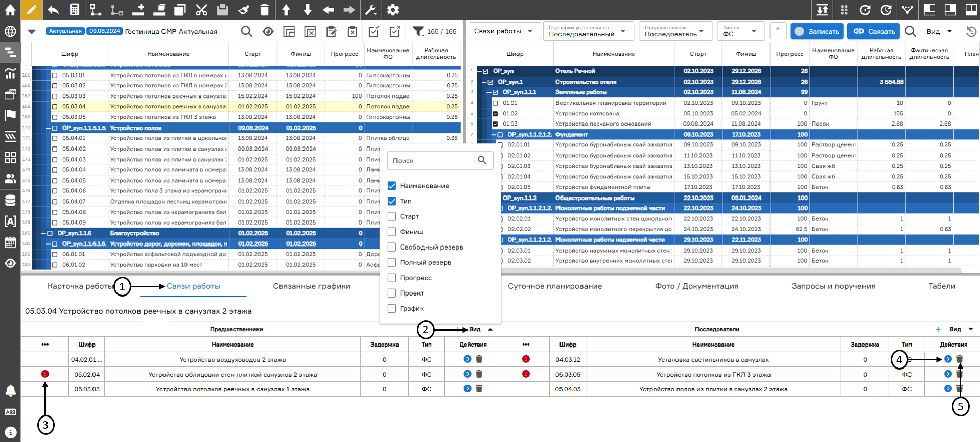The image size is (980, 442).
Task: Outdent with the left arrow icon
Action: coord(329,10)
